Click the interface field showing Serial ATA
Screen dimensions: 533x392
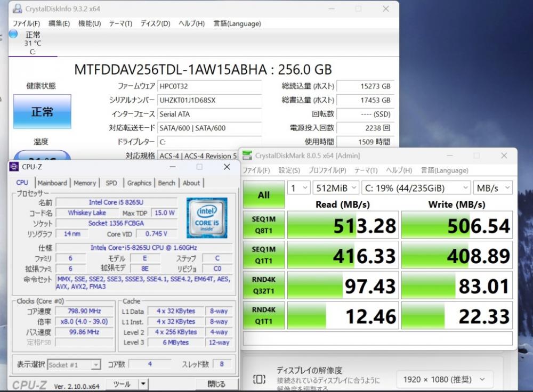tap(209, 114)
